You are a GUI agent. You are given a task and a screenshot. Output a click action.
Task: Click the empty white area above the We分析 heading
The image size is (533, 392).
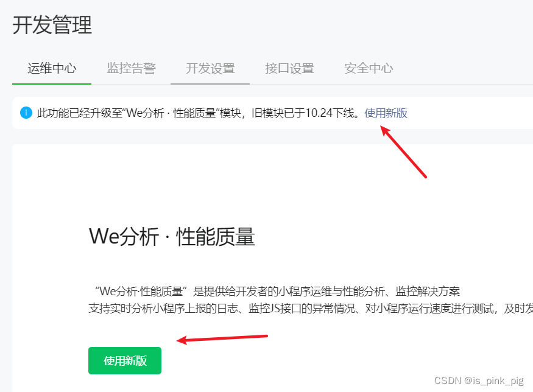pyautogui.click(x=272, y=183)
